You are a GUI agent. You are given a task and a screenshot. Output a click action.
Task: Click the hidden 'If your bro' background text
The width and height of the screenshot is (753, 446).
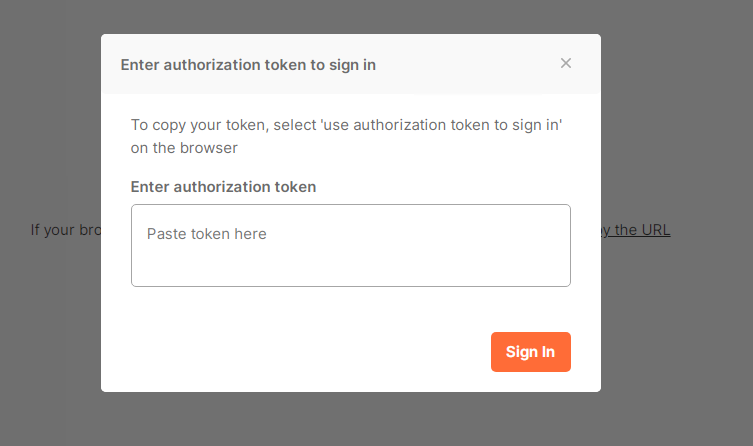(66, 230)
